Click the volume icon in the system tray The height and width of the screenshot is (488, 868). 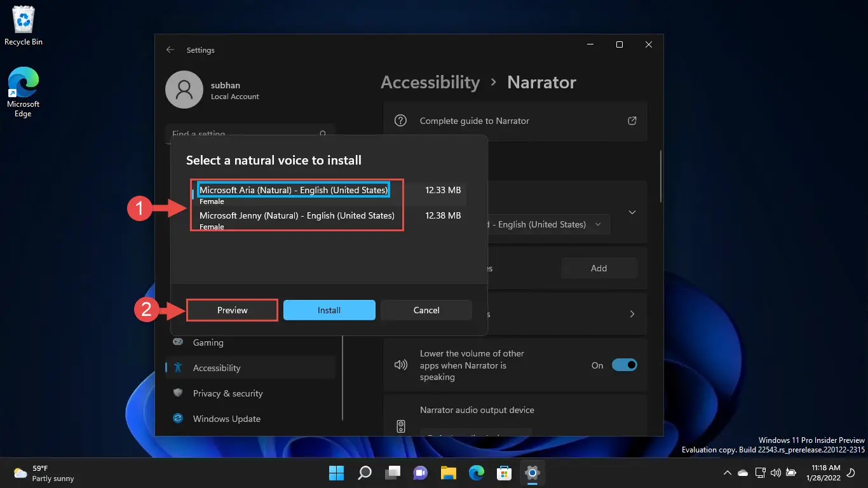click(775, 473)
